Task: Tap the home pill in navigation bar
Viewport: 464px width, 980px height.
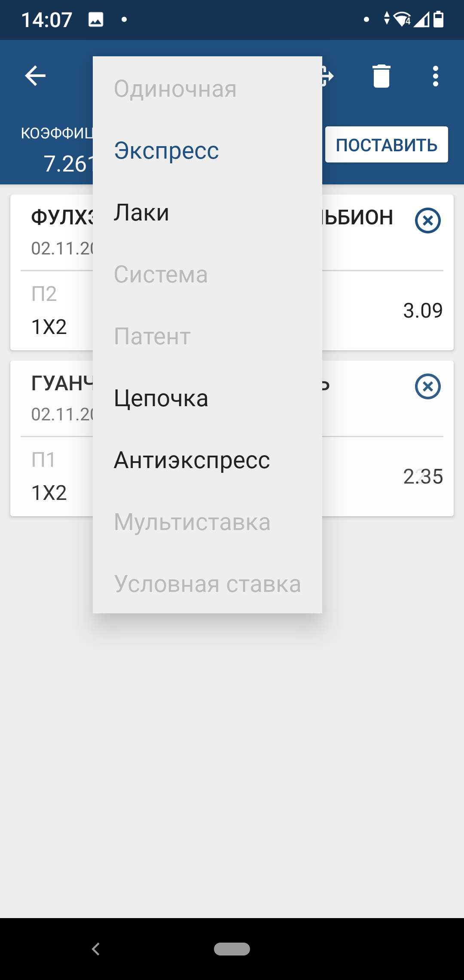Action: pos(232,949)
